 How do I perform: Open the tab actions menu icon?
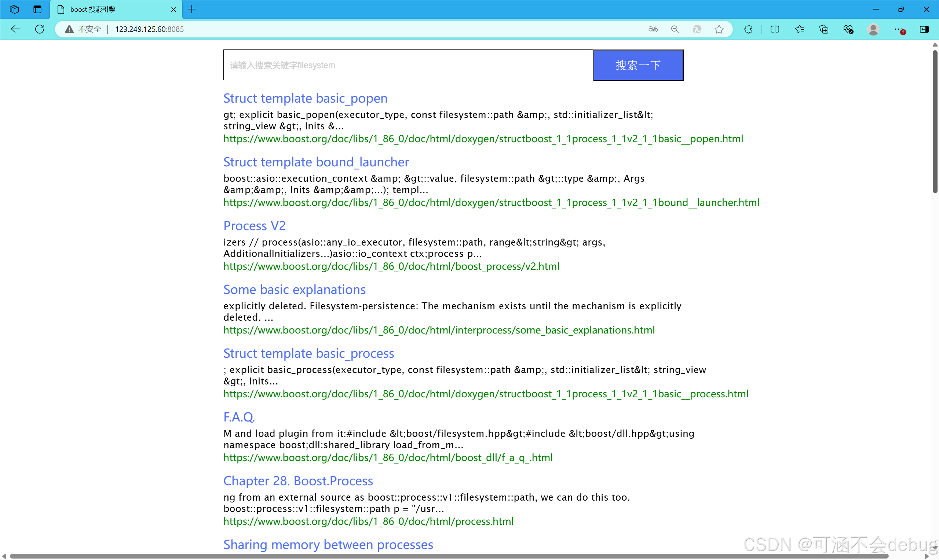[x=37, y=9]
